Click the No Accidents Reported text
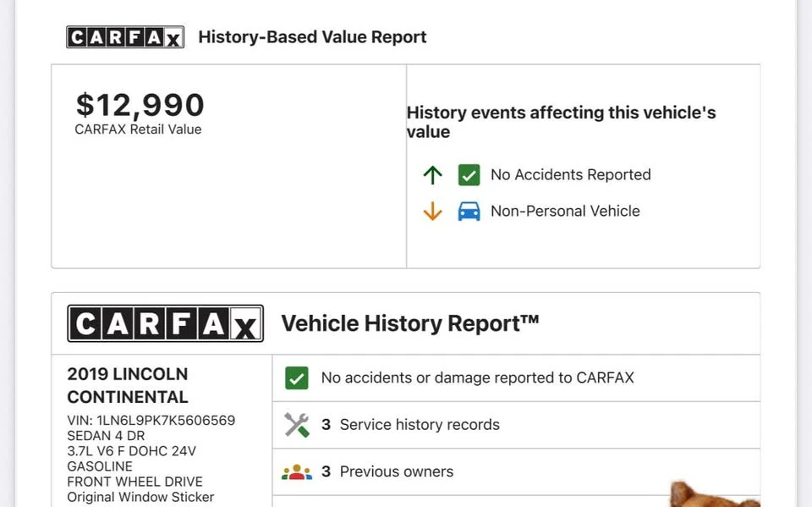The width and height of the screenshot is (812, 507). click(x=571, y=174)
